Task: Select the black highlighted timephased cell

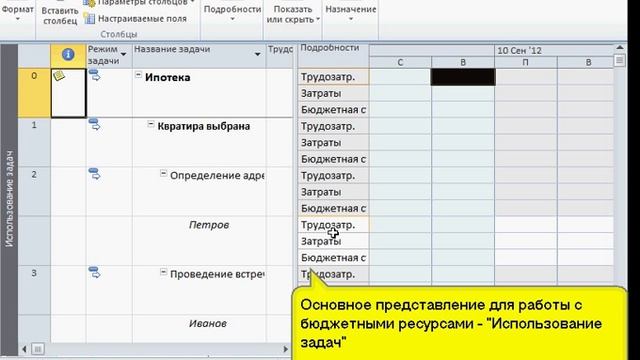Action: coord(463,77)
